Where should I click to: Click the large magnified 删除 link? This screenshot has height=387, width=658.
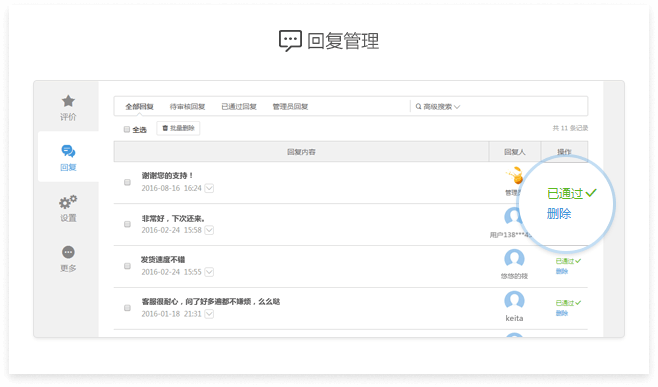click(x=559, y=214)
